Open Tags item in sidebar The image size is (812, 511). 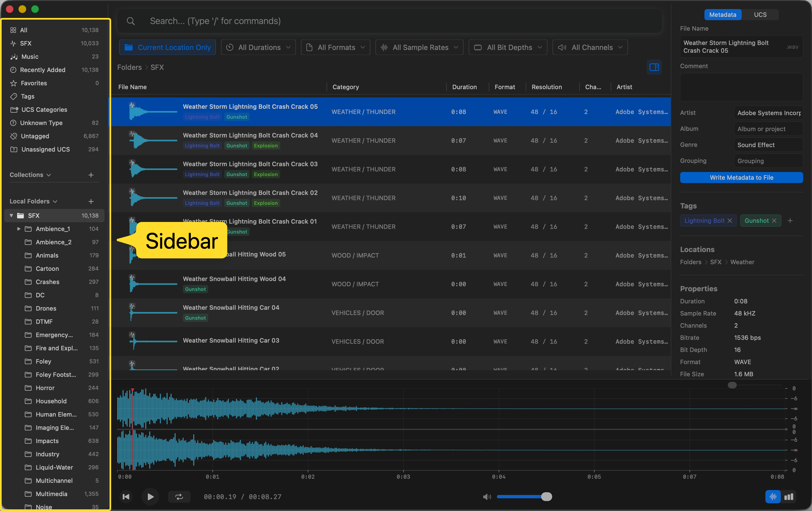tap(54, 96)
